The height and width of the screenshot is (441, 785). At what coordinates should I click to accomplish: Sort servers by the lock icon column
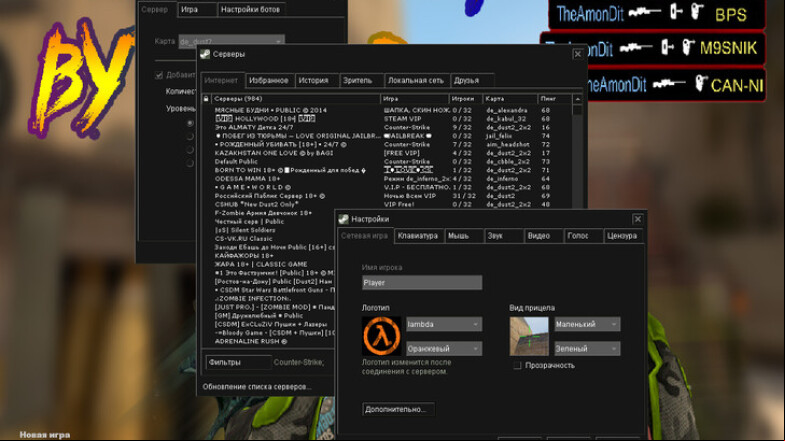point(206,99)
